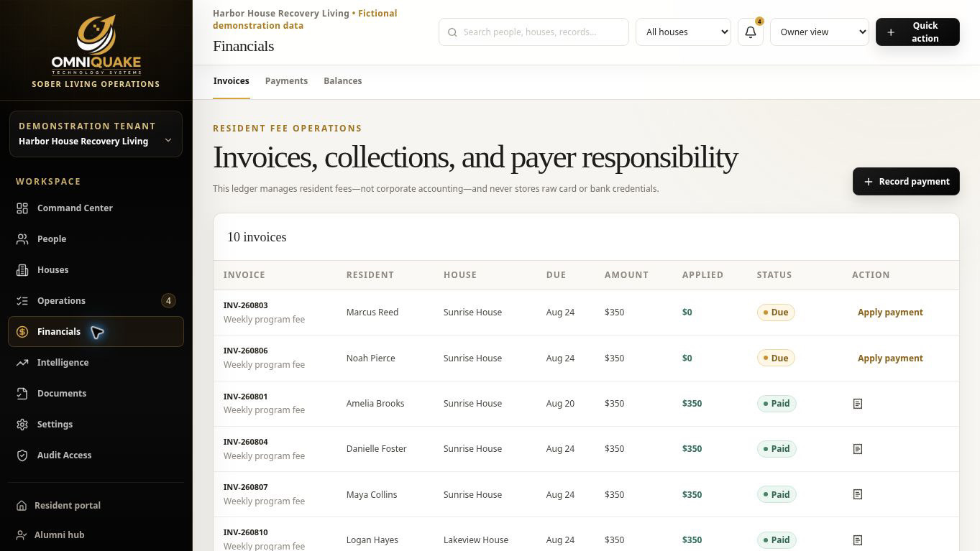Click resident name Maya Collins

click(371, 495)
